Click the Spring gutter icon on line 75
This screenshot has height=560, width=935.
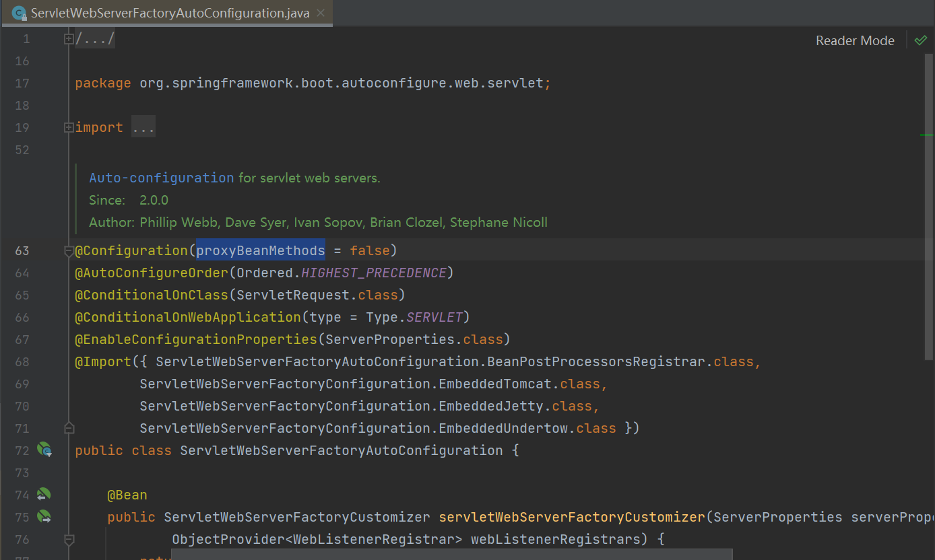coord(44,517)
